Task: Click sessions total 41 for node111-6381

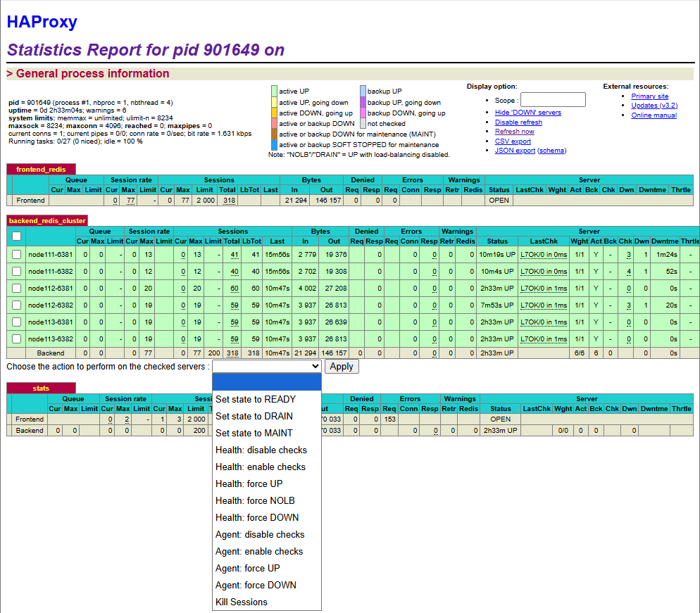Action: [235, 254]
